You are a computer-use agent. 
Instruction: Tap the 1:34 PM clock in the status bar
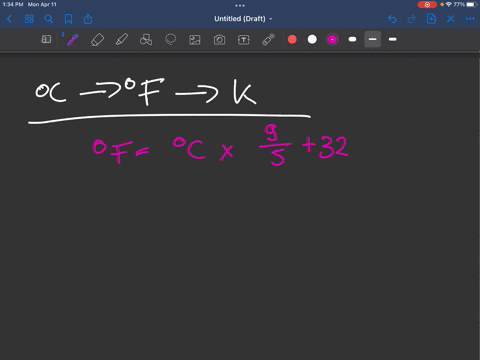[x=13, y=5]
